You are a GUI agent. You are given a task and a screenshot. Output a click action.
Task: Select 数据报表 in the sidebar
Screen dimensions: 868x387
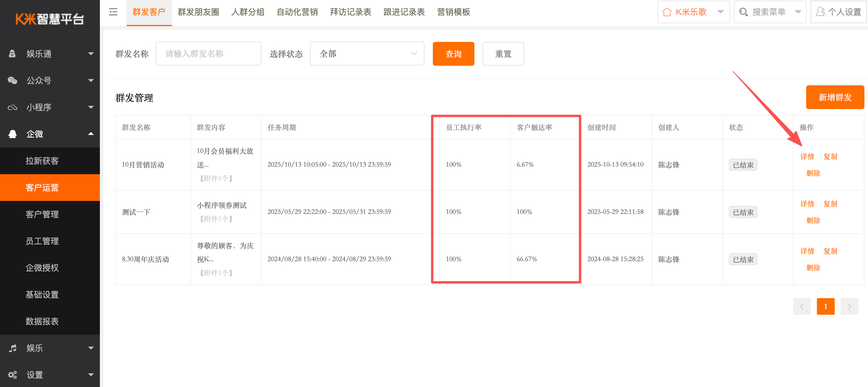42,321
